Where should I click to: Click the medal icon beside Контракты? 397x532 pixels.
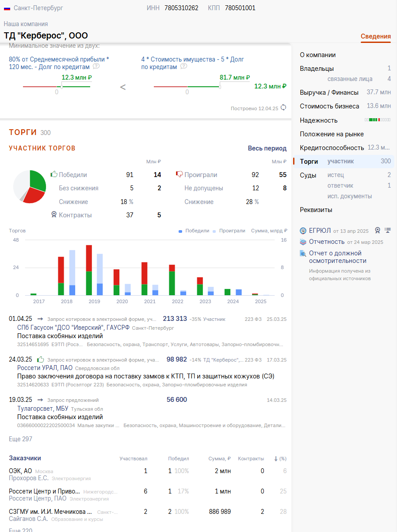(54, 215)
